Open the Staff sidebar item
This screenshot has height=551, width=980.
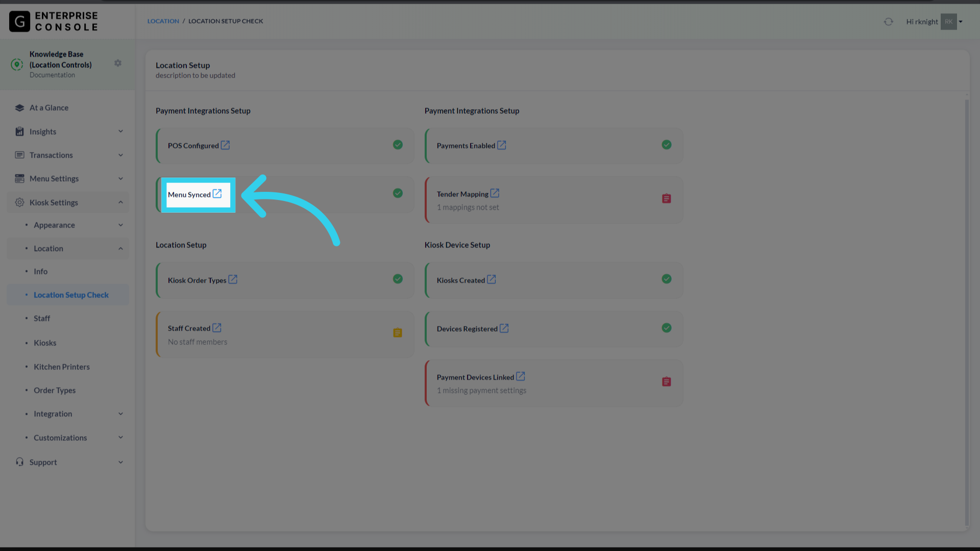click(42, 318)
